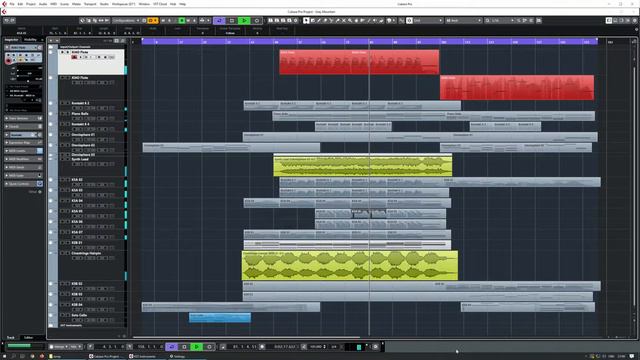This screenshot has height=360, width=640.
Task: Open the Transport menu
Action: pyautogui.click(x=90, y=4)
